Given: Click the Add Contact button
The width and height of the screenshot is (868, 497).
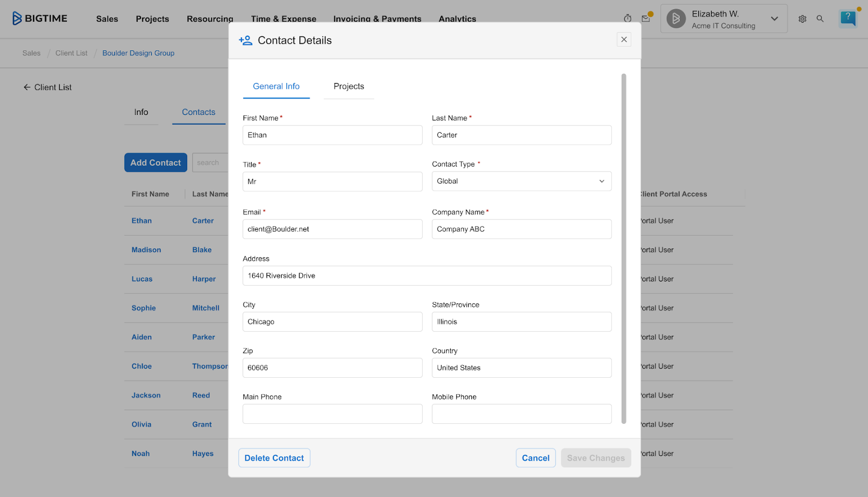Looking at the screenshot, I should point(155,162).
